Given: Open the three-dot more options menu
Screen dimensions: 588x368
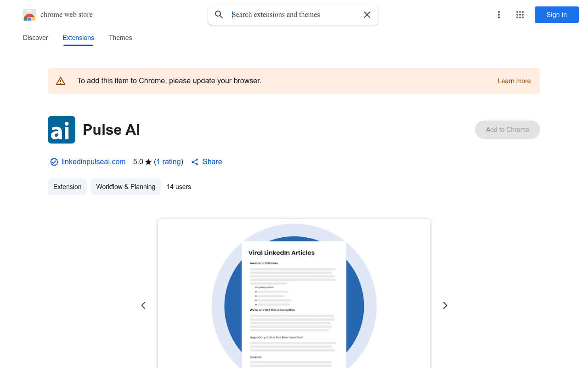Looking at the screenshot, I should 499,15.
